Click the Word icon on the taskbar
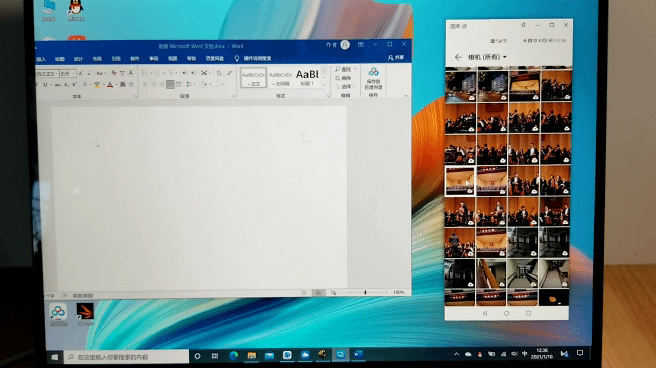656x368 pixels. coord(359,355)
